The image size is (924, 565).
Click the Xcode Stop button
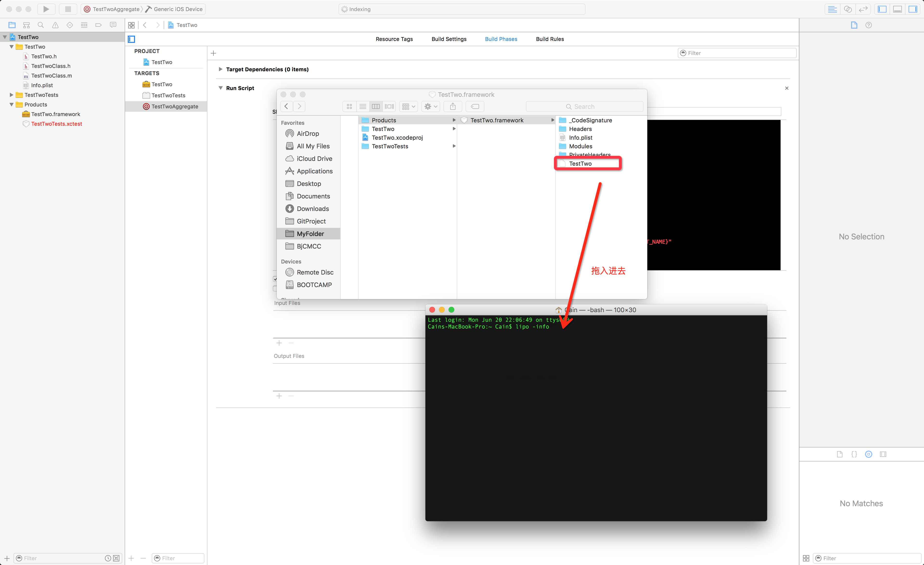[68, 9]
